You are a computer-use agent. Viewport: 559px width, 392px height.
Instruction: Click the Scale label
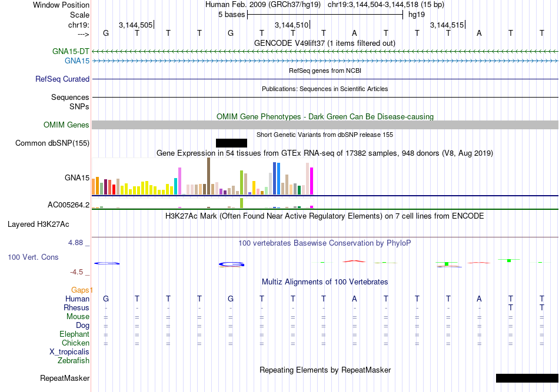point(79,15)
